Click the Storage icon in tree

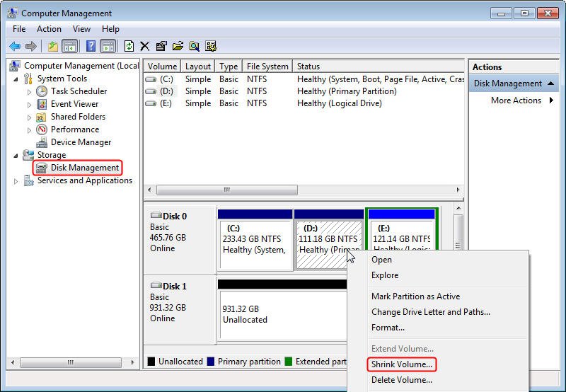pyautogui.click(x=28, y=155)
